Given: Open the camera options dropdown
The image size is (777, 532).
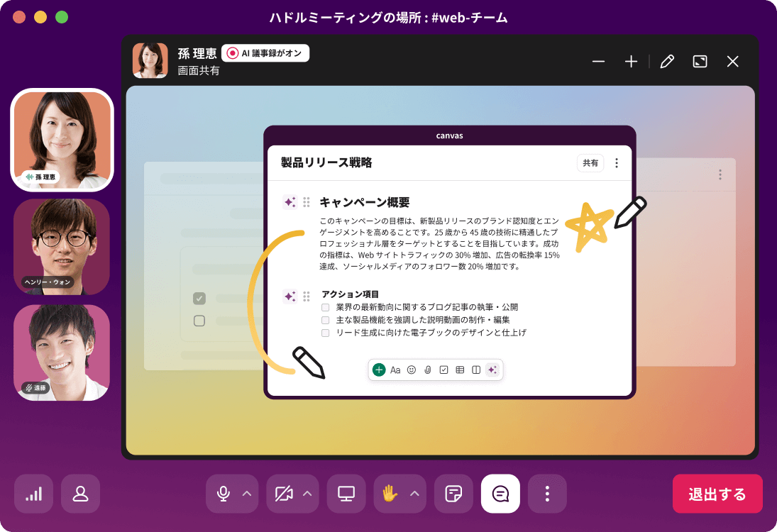Looking at the screenshot, I should (307, 494).
